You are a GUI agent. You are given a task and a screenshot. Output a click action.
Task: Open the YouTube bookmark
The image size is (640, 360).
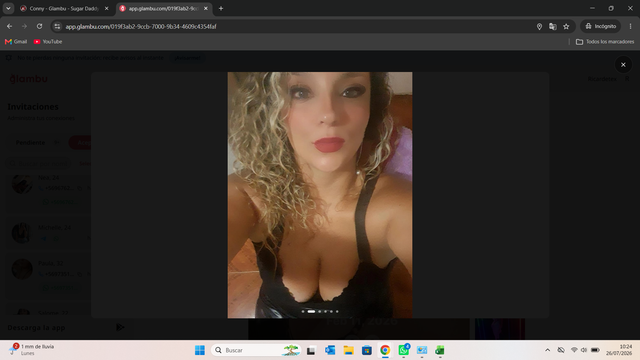48,42
